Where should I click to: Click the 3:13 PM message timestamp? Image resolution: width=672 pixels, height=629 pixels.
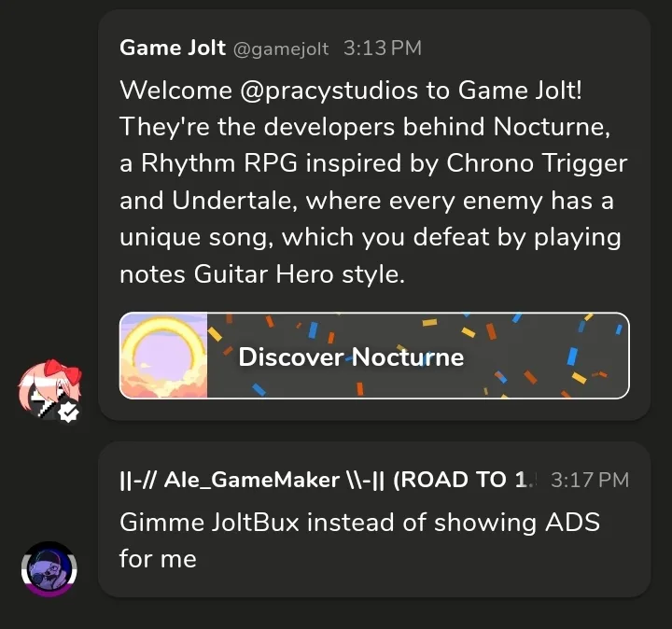point(383,48)
